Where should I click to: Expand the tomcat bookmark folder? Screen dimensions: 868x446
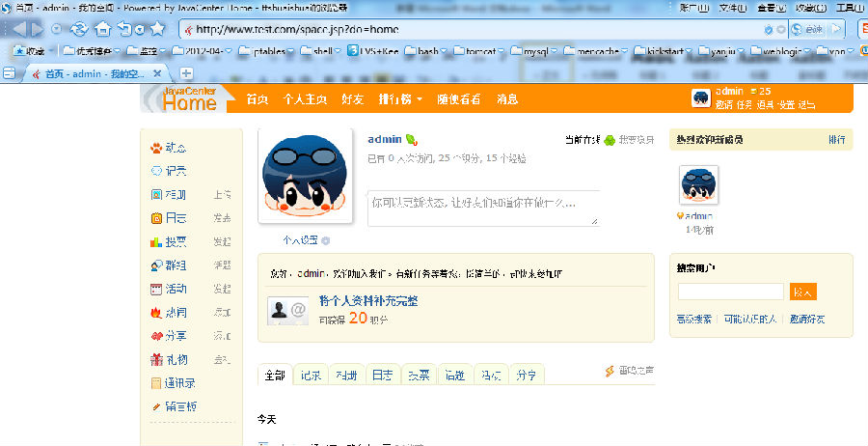tap(501, 51)
